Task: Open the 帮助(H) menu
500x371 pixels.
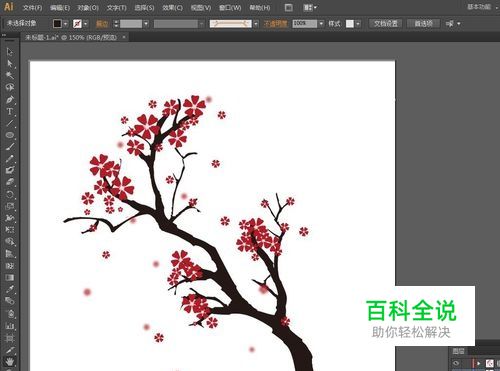Action: coord(260,7)
